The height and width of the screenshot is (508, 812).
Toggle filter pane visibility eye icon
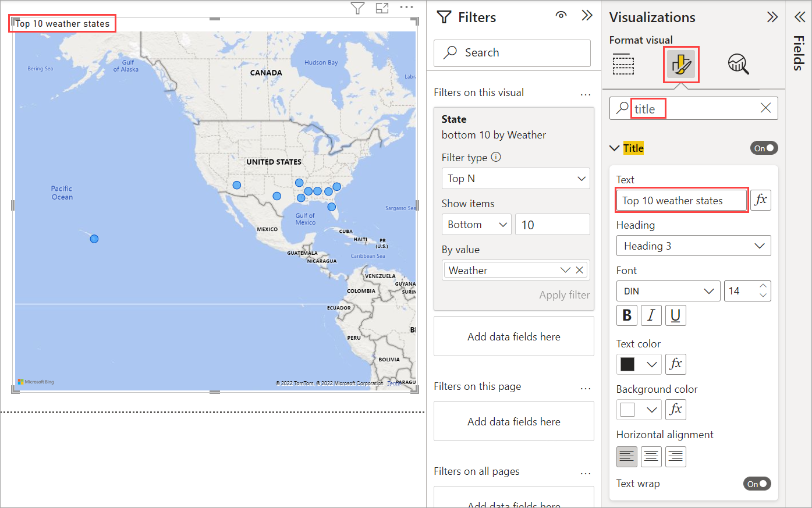point(561,16)
